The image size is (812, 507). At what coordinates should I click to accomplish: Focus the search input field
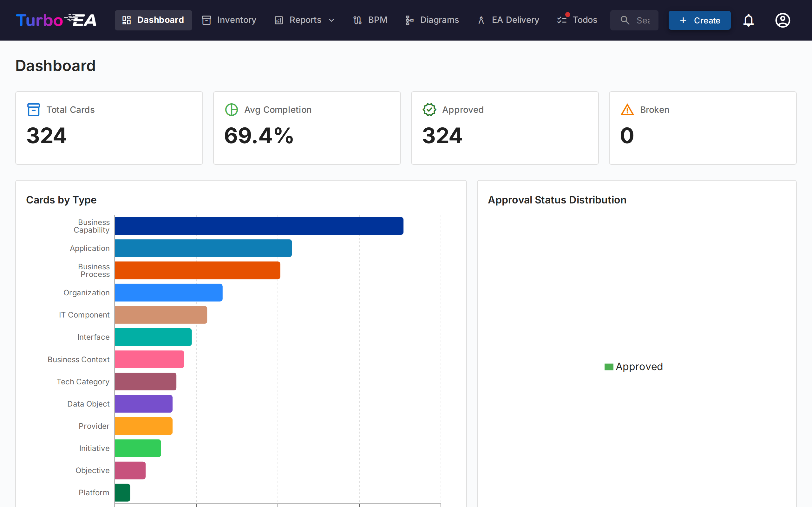(x=643, y=20)
